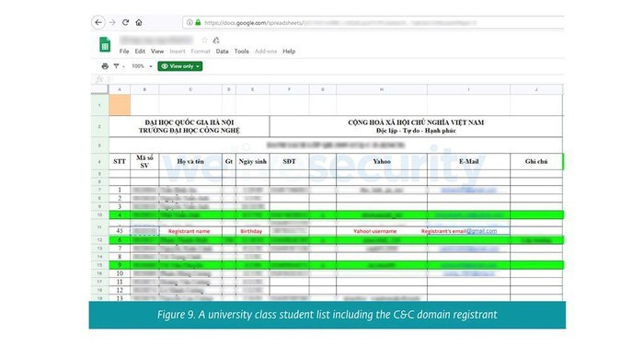
Task: Click the gmail.com email link in row 45
Action: (x=482, y=231)
